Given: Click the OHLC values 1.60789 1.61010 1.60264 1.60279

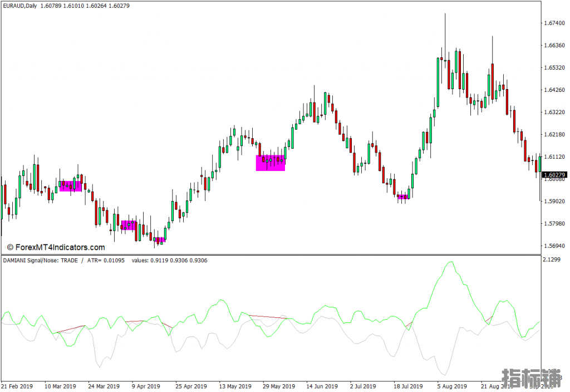Looking at the screenshot, I should (x=85, y=6).
